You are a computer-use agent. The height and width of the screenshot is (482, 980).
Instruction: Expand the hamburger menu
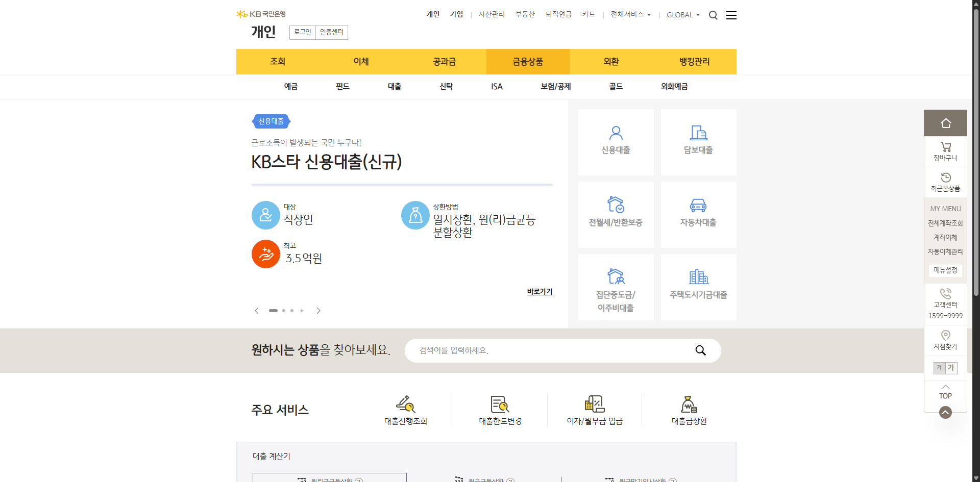coord(731,15)
